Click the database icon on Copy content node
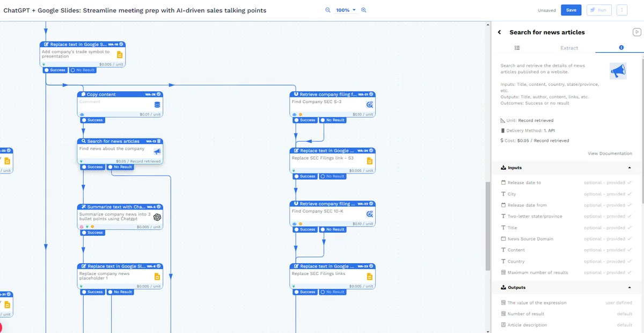 click(x=157, y=105)
